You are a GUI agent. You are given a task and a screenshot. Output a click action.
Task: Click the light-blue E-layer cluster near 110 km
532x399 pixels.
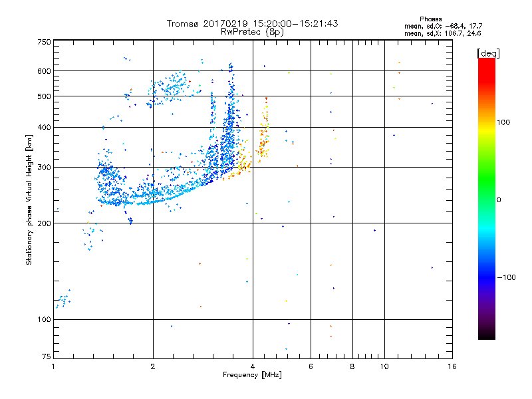(x=63, y=299)
